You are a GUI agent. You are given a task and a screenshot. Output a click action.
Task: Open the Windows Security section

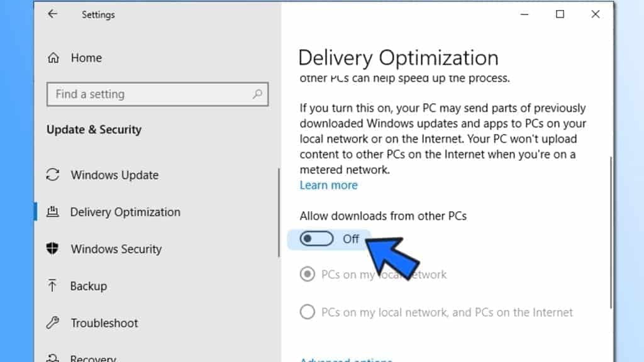(x=116, y=249)
